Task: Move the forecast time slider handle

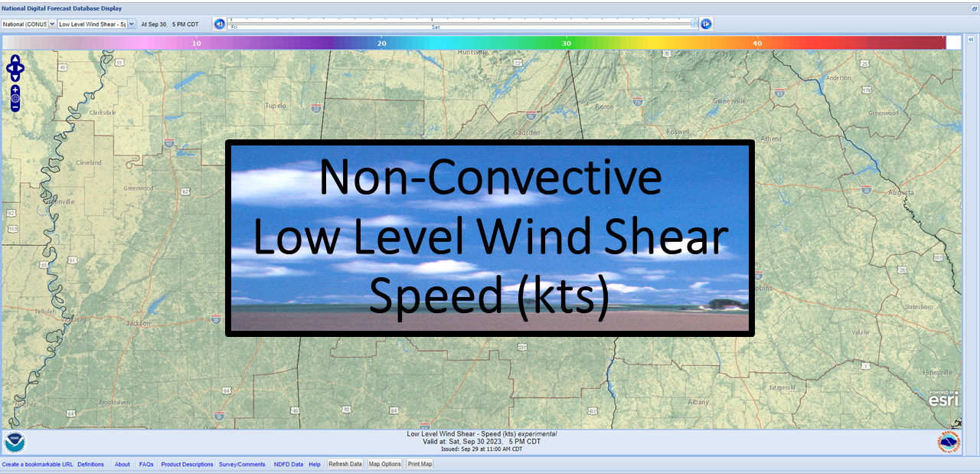Action: tap(694, 23)
